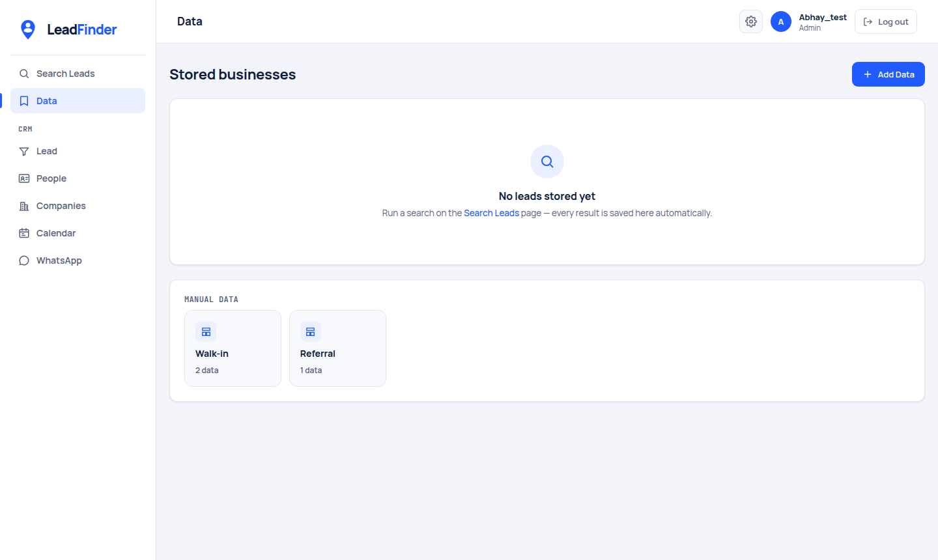Click the blue user avatar circle

coord(781,21)
